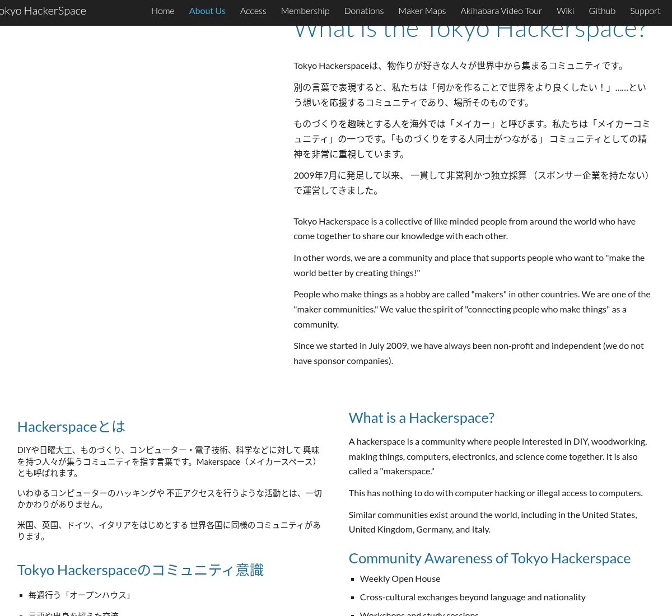
Task: Open the Github link in navbar
Action: (x=602, y=11)
